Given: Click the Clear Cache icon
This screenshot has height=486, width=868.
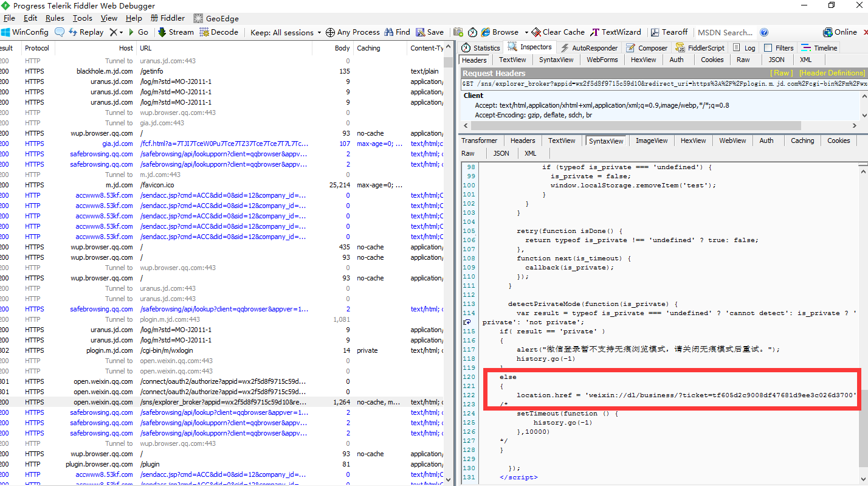Looking at the screenshot, I should coord(536,32).
